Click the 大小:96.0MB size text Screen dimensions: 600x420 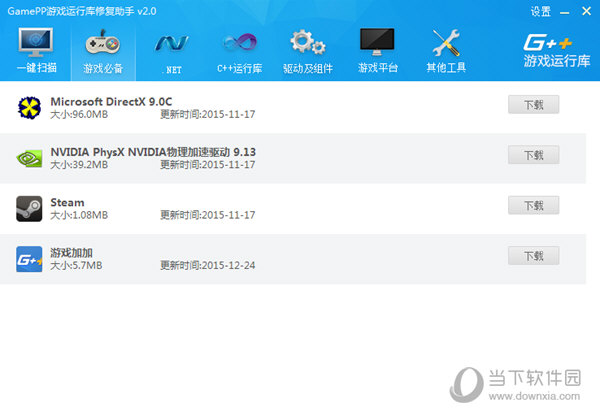point(79,114)
